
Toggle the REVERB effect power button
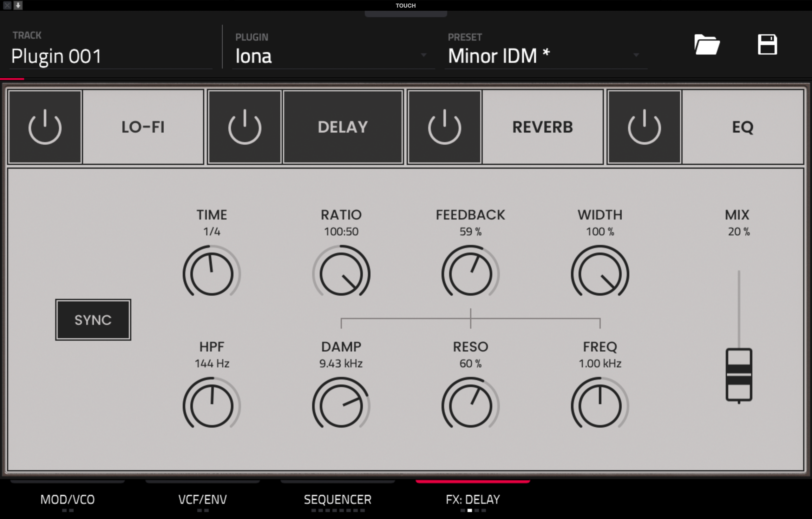(x=444, y=127)
